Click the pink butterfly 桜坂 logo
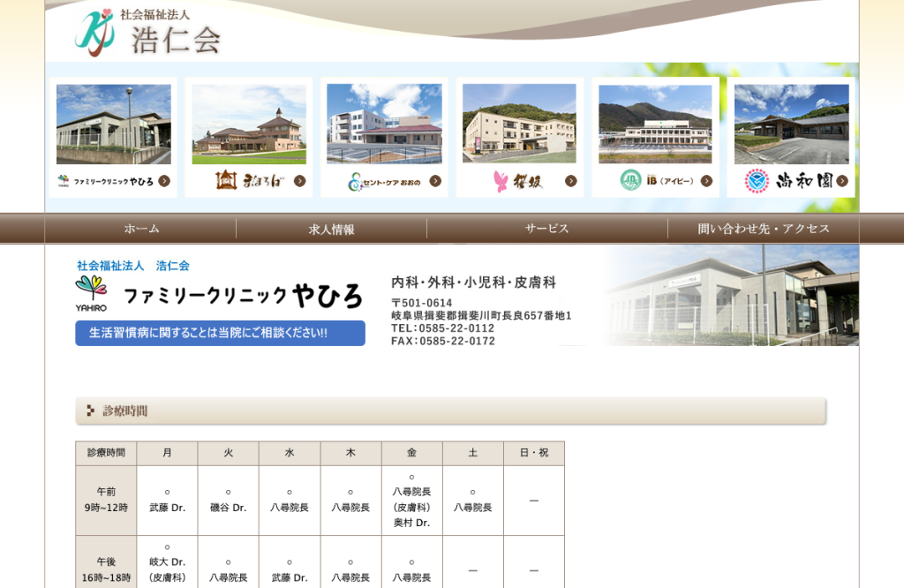Image resolution: width=904 pixels, height=588 pixels. tap(501, 182)
